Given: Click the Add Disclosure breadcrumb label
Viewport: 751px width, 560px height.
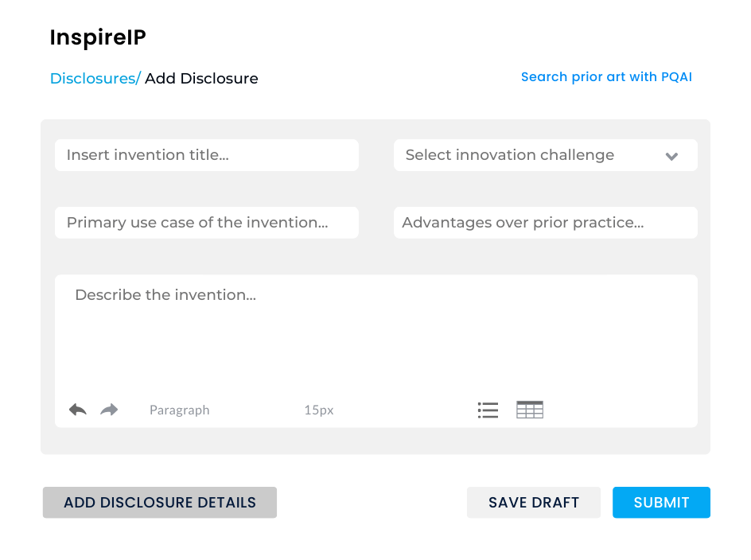Looking at the screenshot, I should point(201,78).
